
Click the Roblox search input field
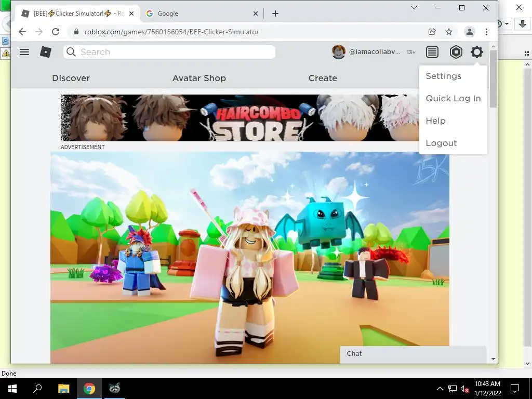click(x=169, y=52)
